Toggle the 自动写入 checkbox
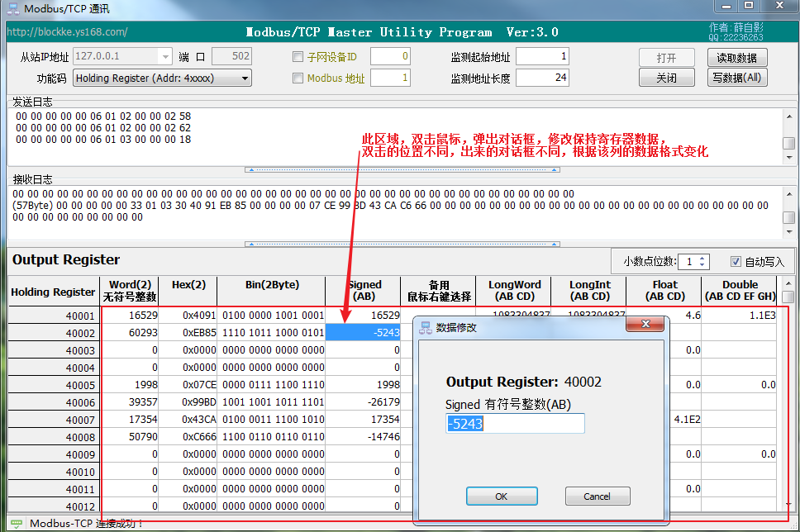Image resolution: width=800 pixels, height=532 pixels. tap(736, 262)
